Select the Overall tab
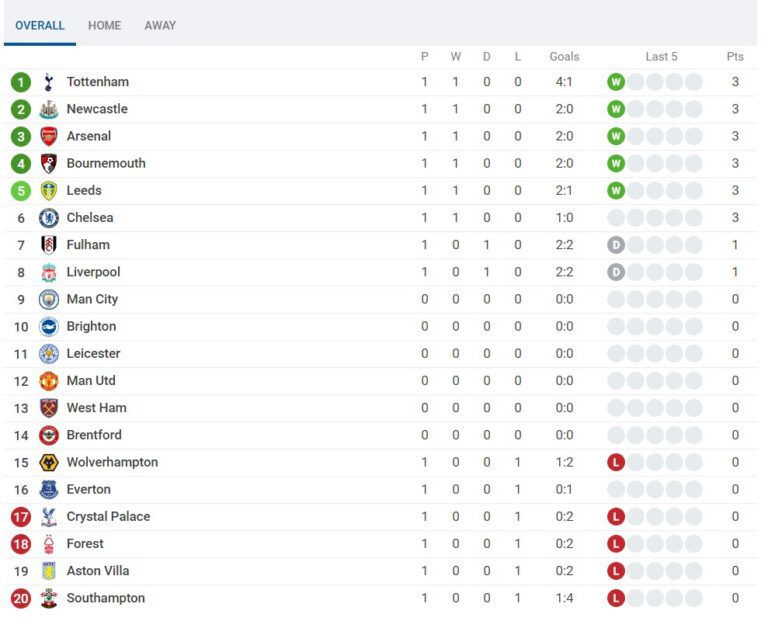 (x=40, y=26)
